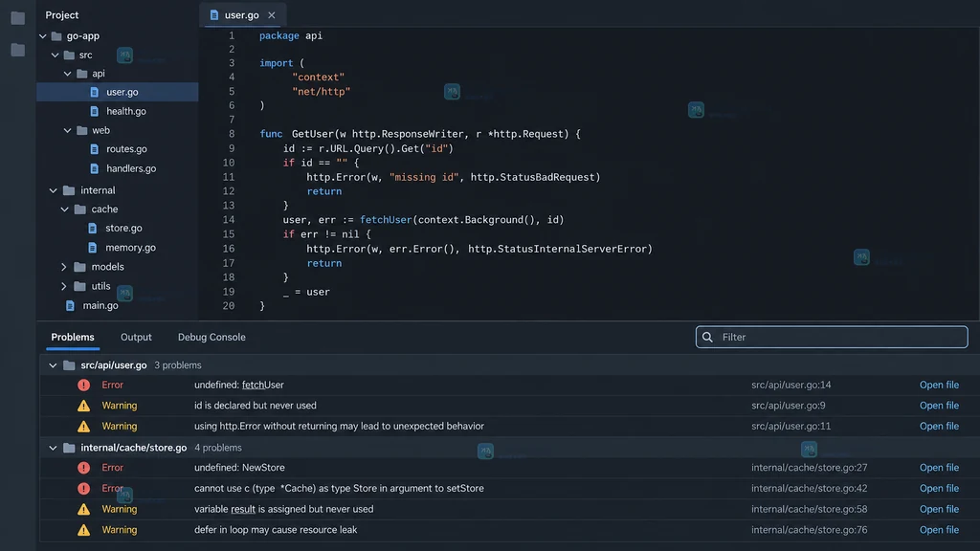Collapse the web folder

[68, 130]
